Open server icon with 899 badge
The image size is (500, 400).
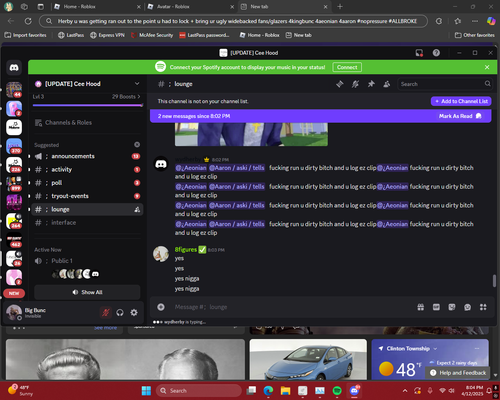pos(14,184)
